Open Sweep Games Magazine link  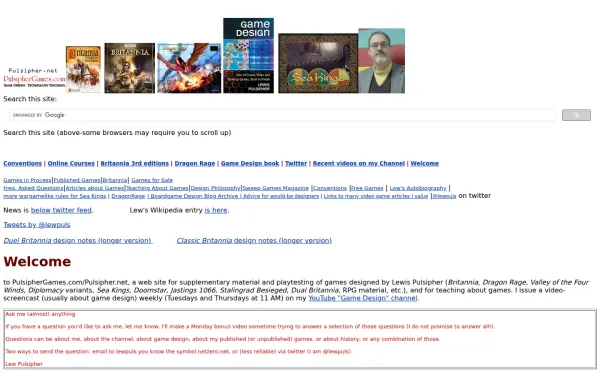coord(276,188)
